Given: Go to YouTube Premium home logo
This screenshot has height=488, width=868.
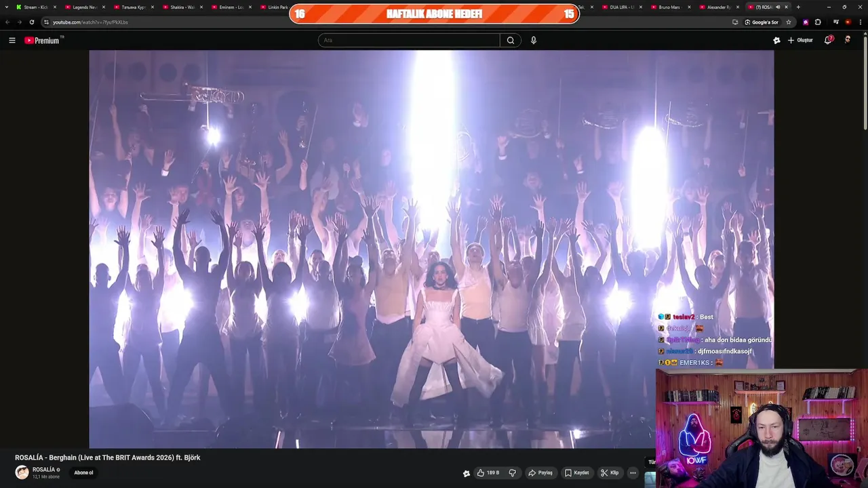Looking at the screenshot, I should coord(43,41).
